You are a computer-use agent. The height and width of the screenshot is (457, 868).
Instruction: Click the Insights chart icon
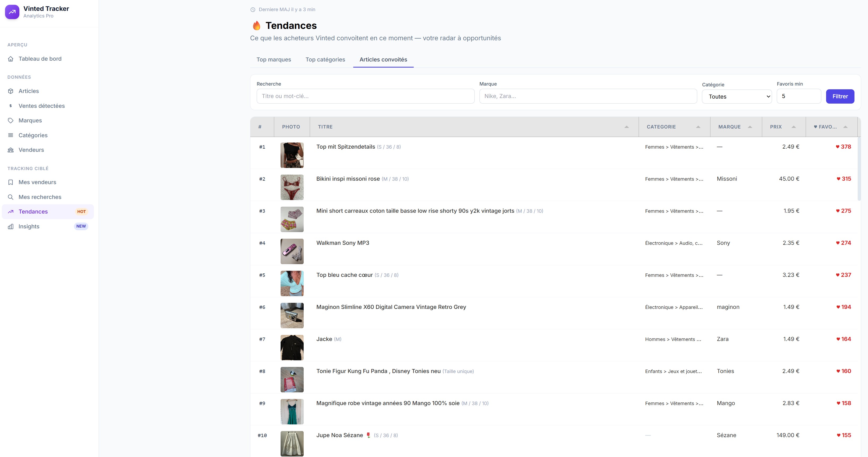pos(11,227)
